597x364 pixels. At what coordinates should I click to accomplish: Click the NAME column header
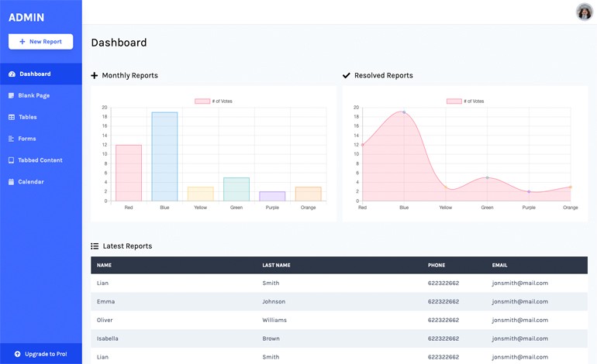[105, 265]
